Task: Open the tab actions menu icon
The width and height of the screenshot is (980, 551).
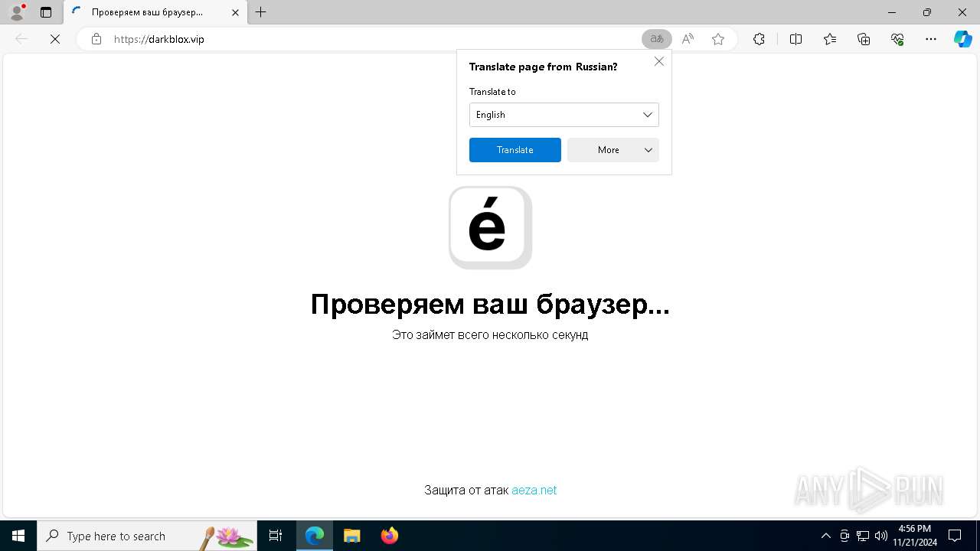Action: 46,12
